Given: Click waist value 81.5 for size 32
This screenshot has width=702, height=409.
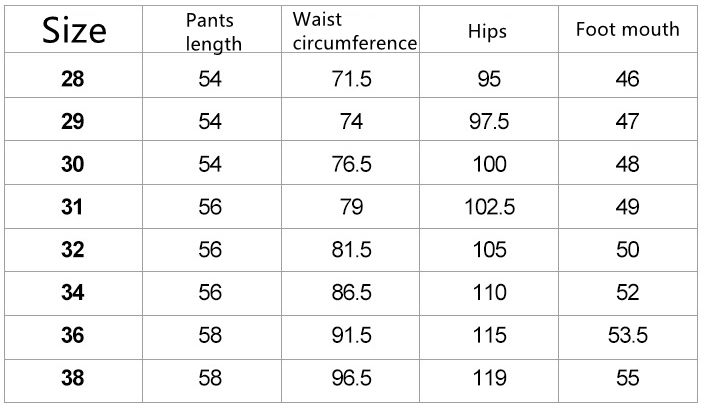Looking at the screenshot, I should tap(352, 250).
